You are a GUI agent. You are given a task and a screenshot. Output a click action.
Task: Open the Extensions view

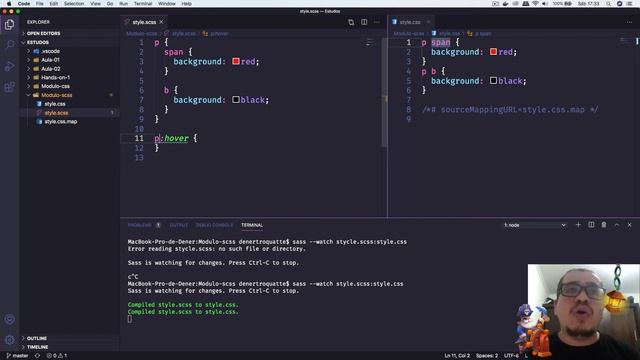coord(9,87)
